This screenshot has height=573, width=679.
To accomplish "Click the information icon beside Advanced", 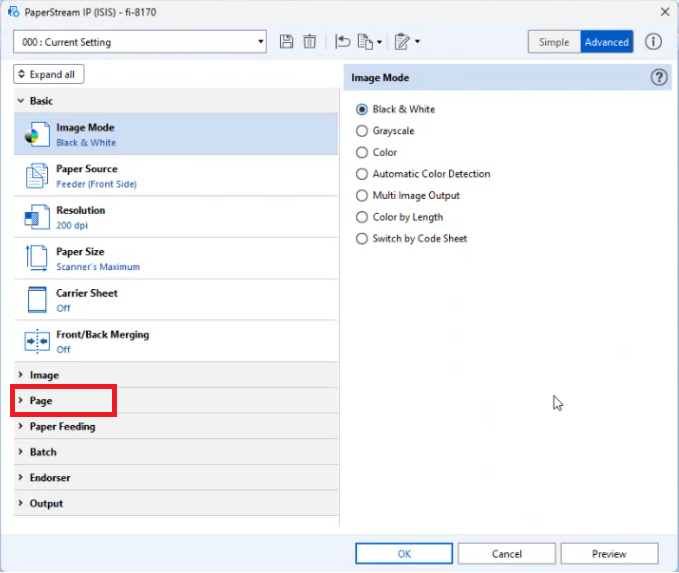I will (x=653, y=42).
